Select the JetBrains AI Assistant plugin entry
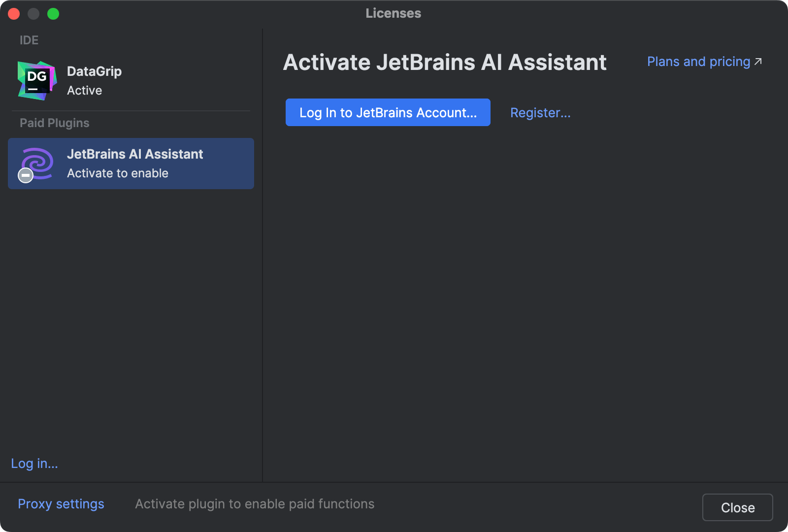This screenshot has width=788, height=532. click(131, 164)
